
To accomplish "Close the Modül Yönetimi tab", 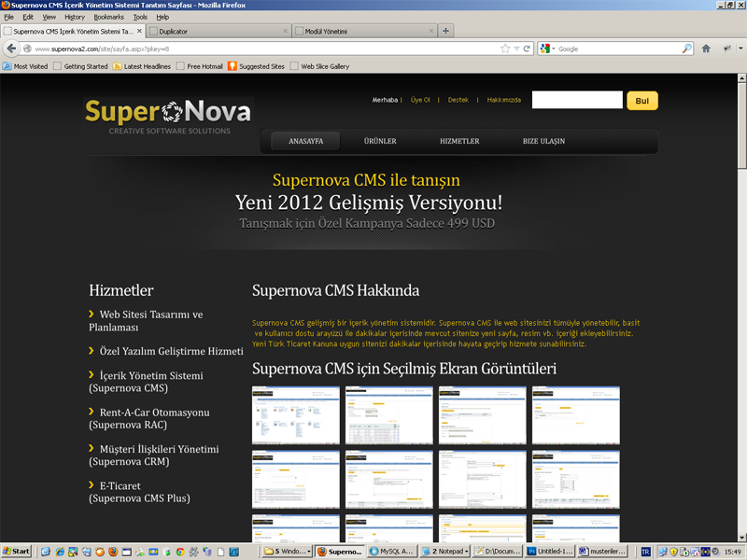I will click(430, 31).
